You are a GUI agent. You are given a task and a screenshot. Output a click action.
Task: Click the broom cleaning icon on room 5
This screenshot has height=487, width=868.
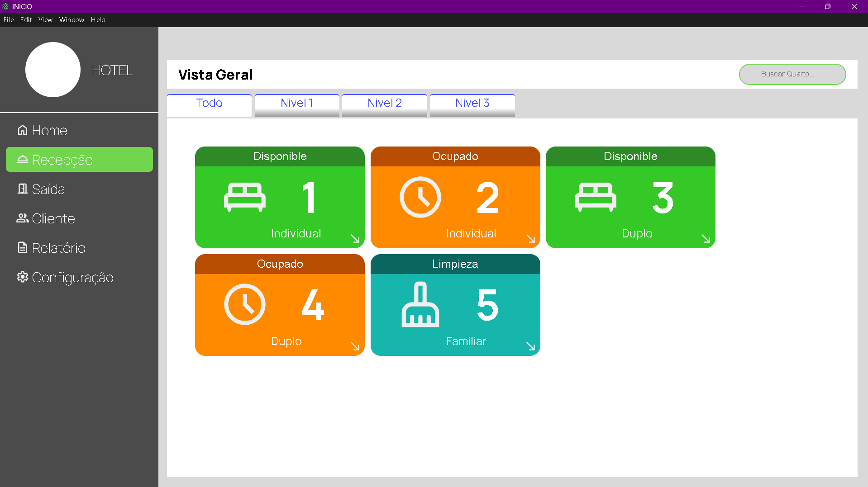tap(420, 304)
